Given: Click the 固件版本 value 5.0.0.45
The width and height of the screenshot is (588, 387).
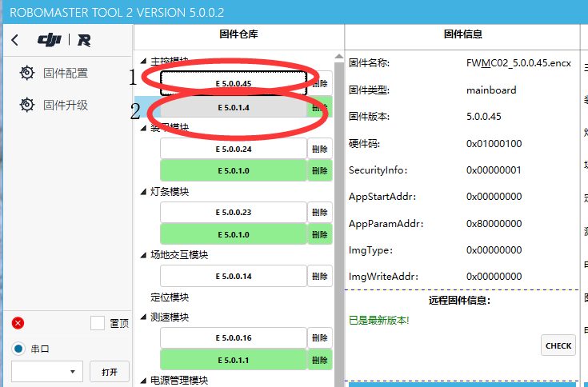Looking at the screenshot, I should [484, 117].
